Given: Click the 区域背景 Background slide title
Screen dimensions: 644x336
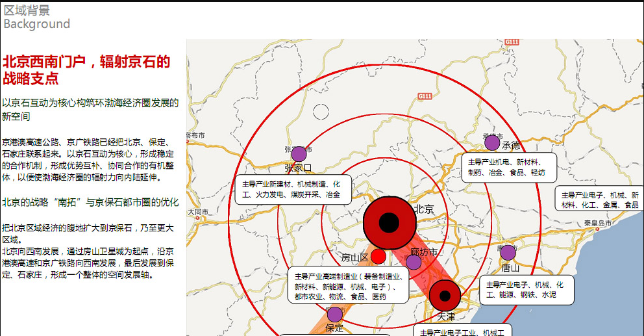Looking at the screenshot, I should 36,17.
